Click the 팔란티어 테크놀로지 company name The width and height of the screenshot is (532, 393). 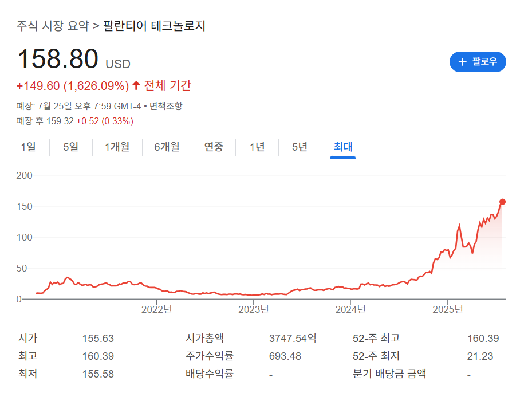click(155, 26)
